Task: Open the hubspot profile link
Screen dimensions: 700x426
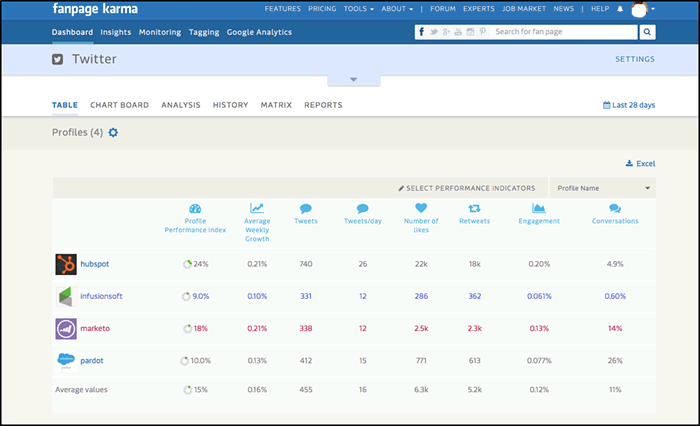Action: pyautogui.click(x=95, y=264)
